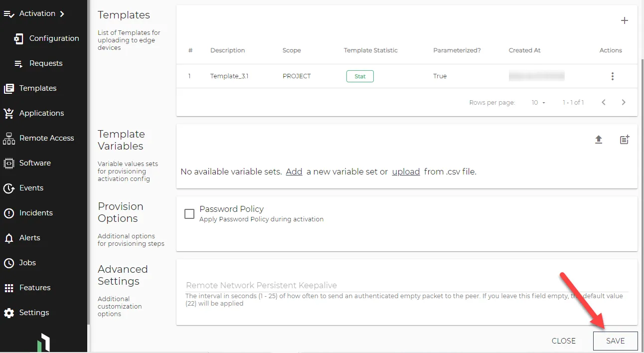Go to previous page of templates
The height and width of the screenshot is (353, 644).
[604, 102]
